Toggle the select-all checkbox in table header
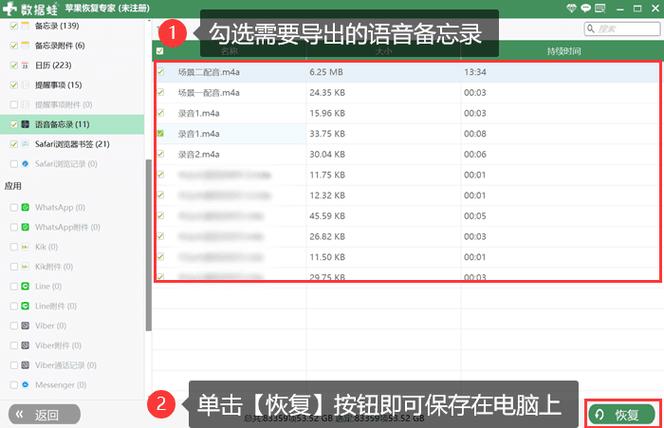Image resolution: width=664 pixels, height=428 pixels. [160, 51]
